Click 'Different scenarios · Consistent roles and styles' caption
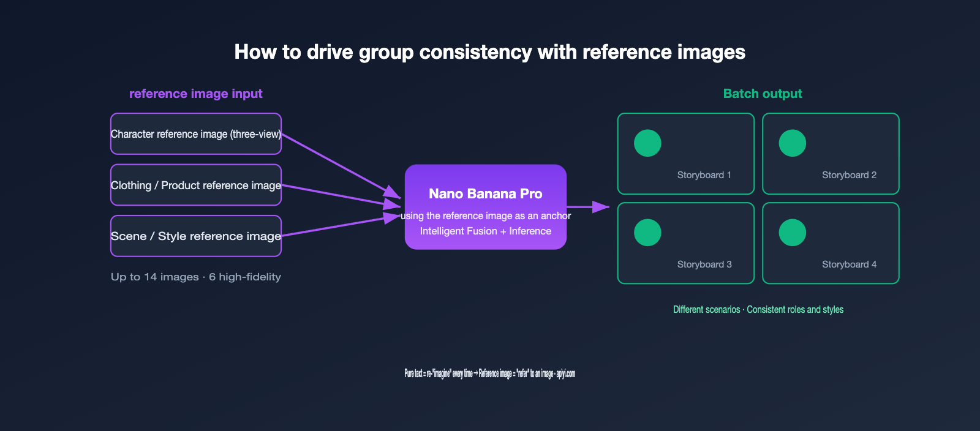The height and width of the screenshot is (431, 980). click(x=758, y=310)
